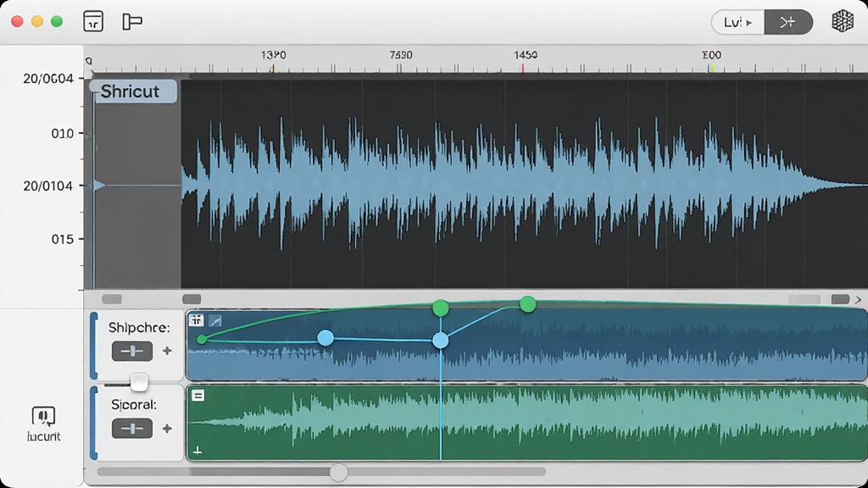This screenshot has width=868, height=488.
Task: Select the dark segment beside the Lvi button
Action: pos(788,22)
